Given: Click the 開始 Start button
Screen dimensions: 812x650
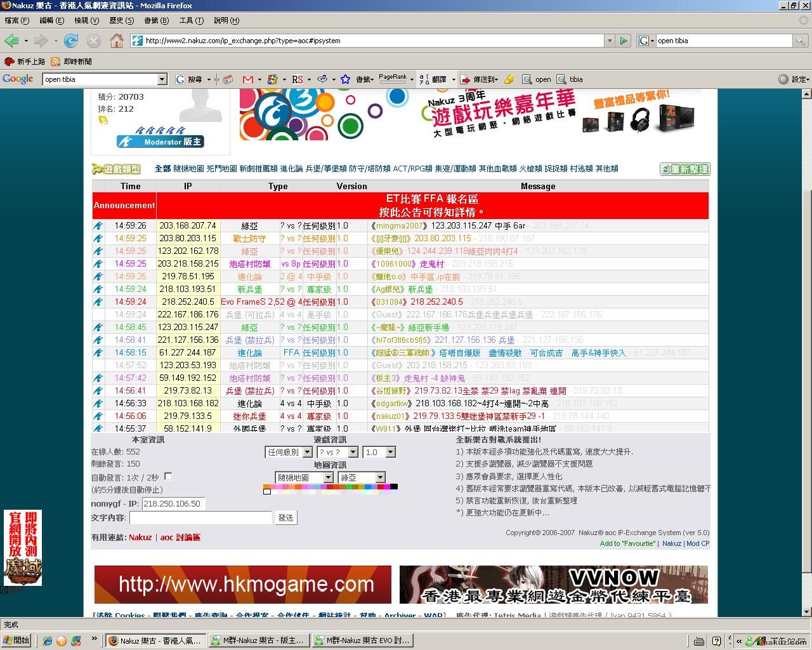Looking at the screenshot, I should click(x=16, y=640).
